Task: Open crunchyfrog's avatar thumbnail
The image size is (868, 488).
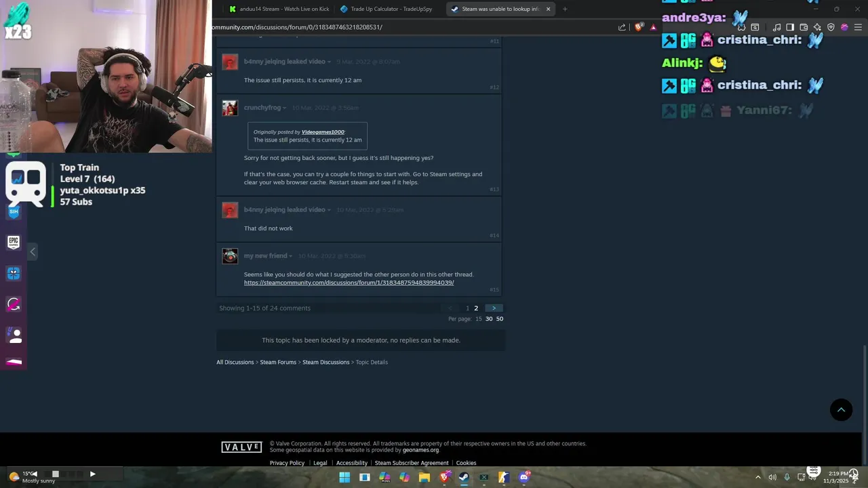Action: 230,108
